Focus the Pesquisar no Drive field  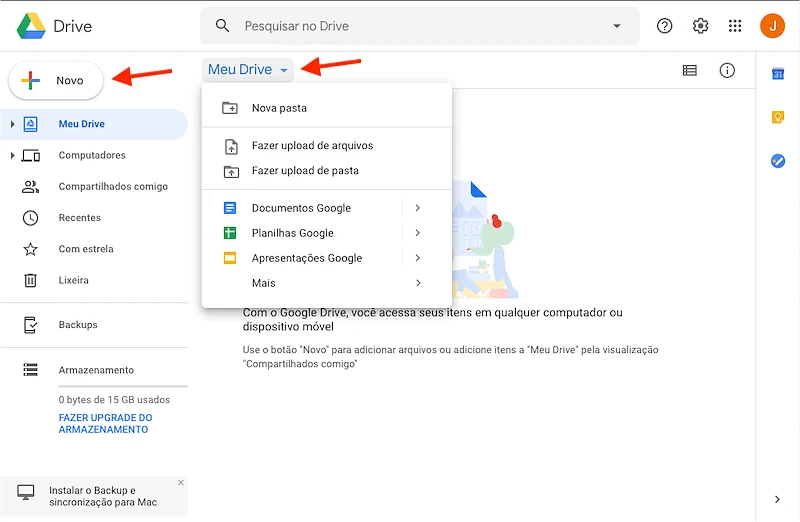click(419, 26)
